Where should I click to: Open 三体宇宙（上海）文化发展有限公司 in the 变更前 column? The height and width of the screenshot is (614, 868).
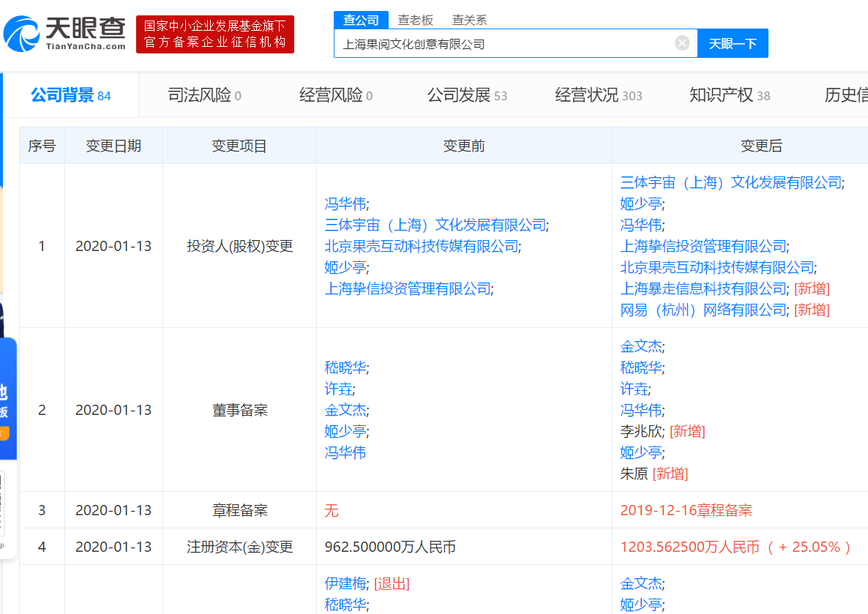[435, 225]
